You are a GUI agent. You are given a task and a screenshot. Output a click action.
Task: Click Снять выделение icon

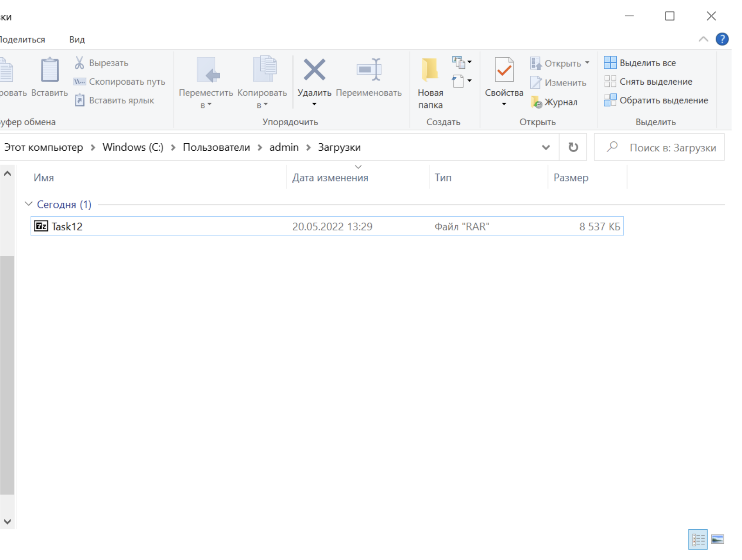click(610, 81)
